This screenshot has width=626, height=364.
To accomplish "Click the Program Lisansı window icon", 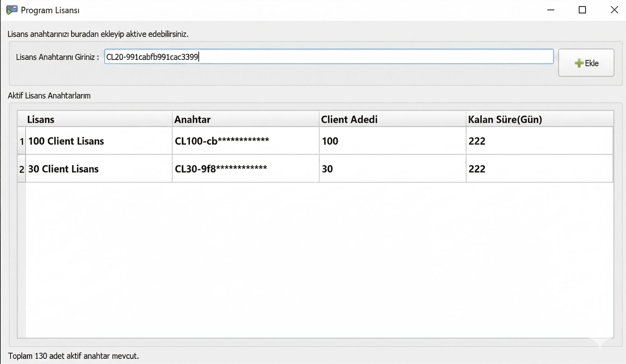I will point(12,10).
